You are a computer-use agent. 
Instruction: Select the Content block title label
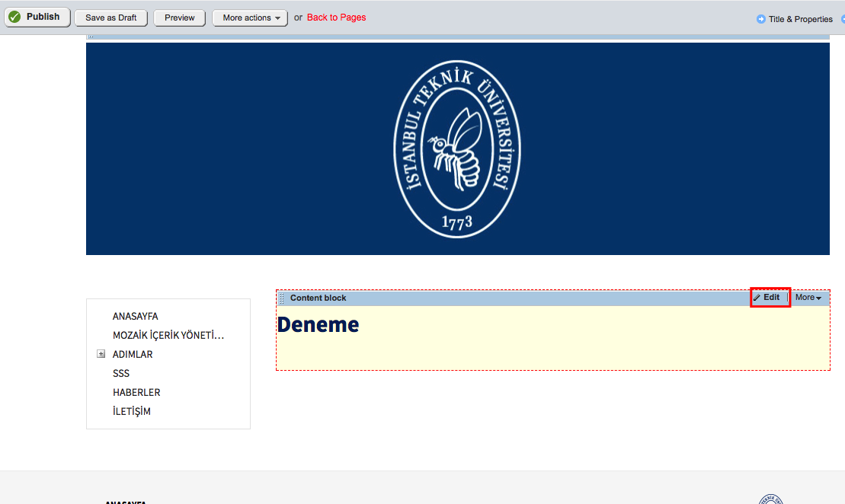(x=318, y=298)
